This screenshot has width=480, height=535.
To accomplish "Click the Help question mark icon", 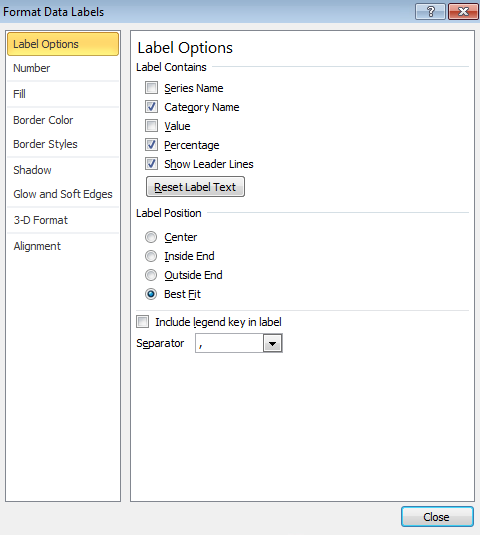I will coord(430,12).
